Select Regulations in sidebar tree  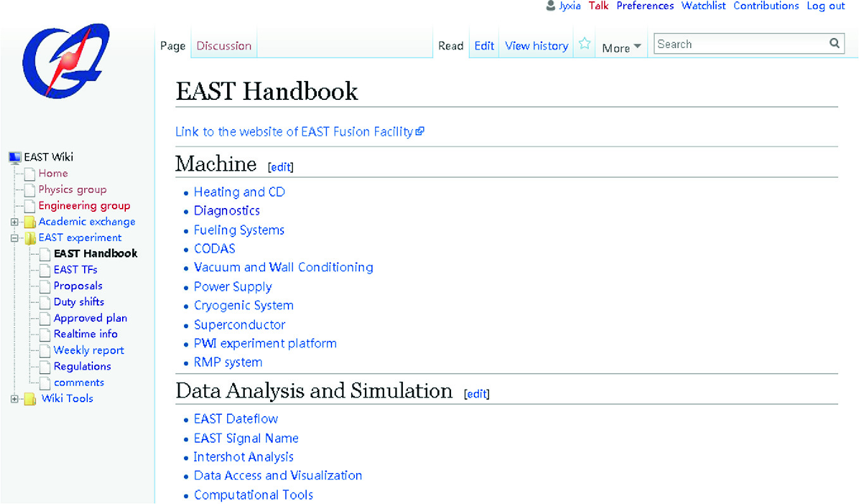tap(82, 366)
